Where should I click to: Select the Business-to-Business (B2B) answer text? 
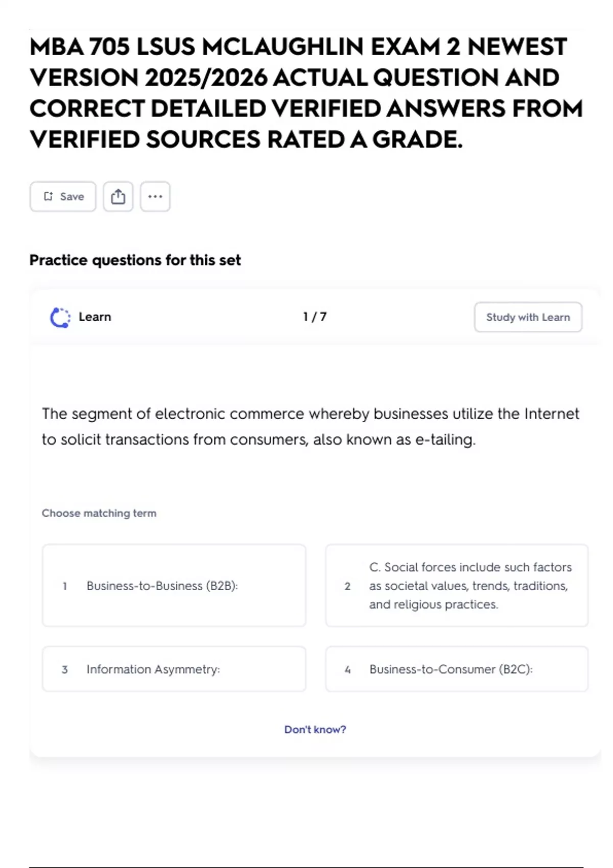(162, 586)
